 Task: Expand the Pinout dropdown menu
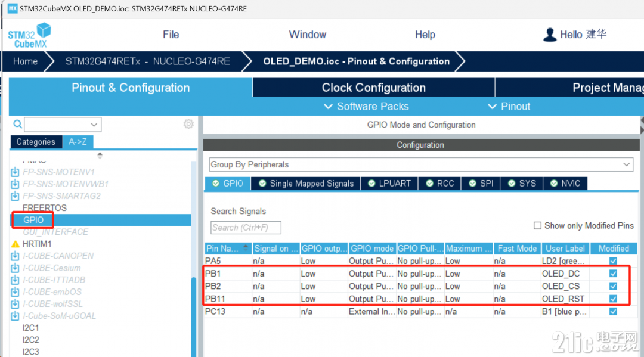pos(509,107)
